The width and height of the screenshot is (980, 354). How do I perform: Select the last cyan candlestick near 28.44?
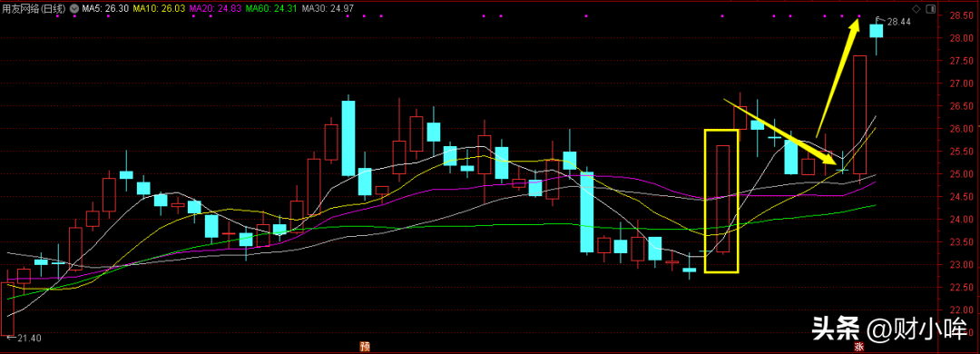877,31
